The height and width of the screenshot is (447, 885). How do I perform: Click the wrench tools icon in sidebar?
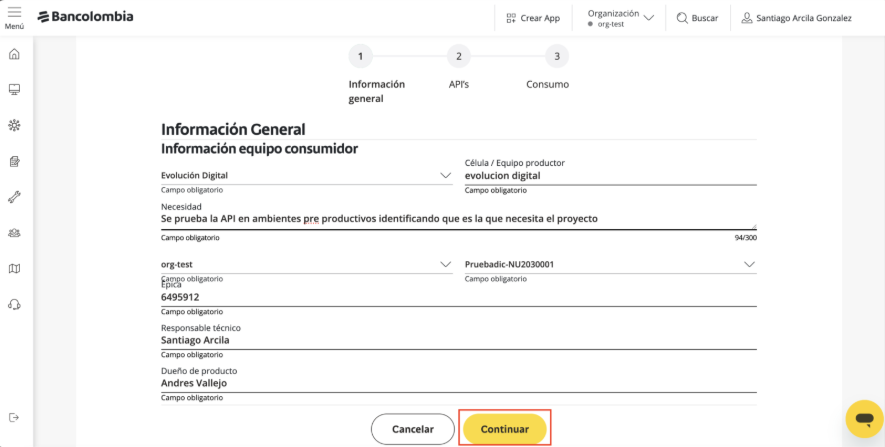click(14, 197)
